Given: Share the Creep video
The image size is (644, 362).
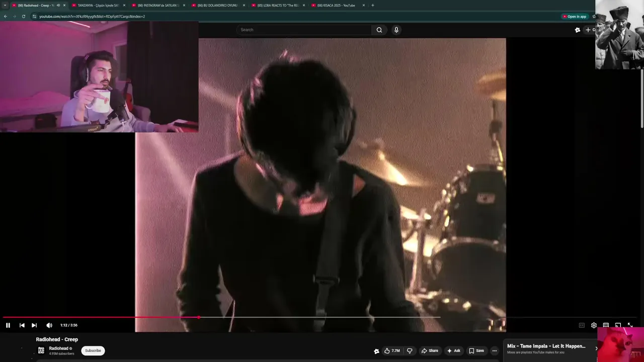Looking at the screenshot, I should coord(430,350).
